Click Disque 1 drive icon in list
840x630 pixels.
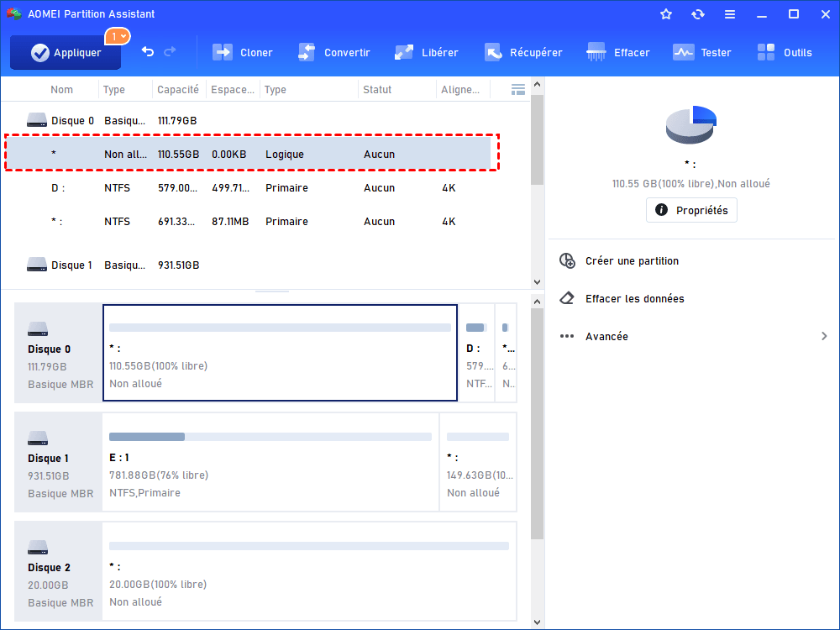coord(37,264)
